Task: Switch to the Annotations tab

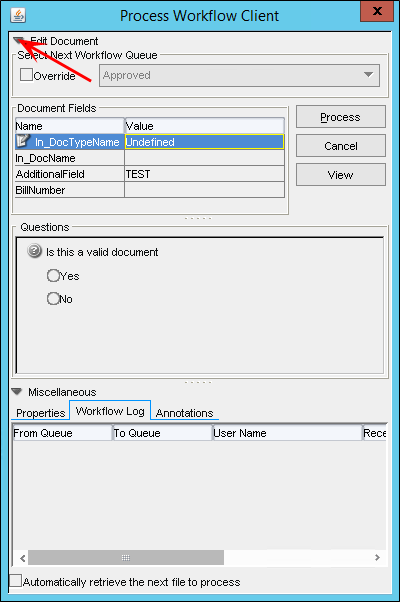Action: (184, 413)
